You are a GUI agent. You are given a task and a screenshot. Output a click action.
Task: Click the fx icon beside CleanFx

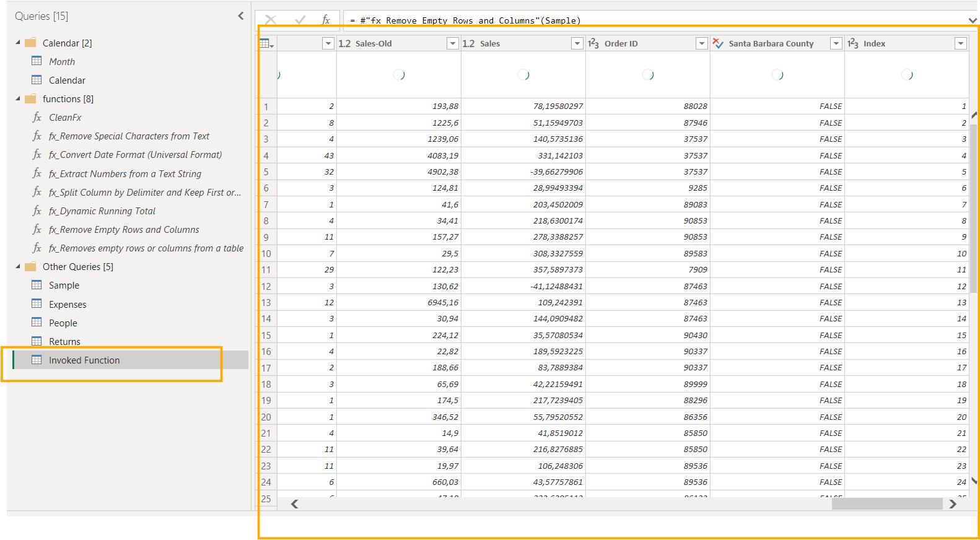point(37,117)
